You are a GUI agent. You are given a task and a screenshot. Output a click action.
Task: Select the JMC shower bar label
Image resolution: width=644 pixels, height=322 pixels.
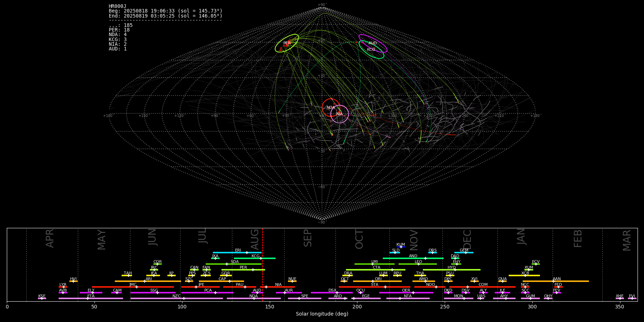tap(133, 285)
